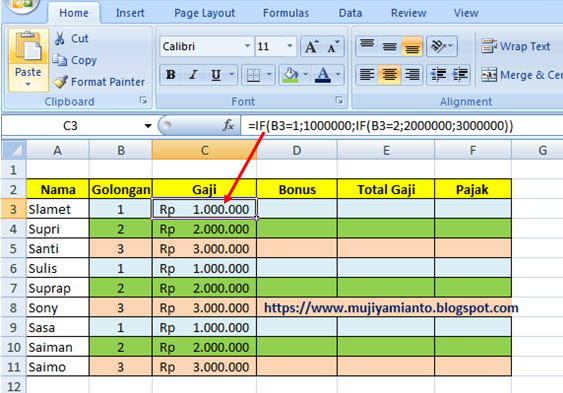Screen dimensions: 563x393
Task: Open mujiyamianto.blogspot.com link
Action: 391,308
